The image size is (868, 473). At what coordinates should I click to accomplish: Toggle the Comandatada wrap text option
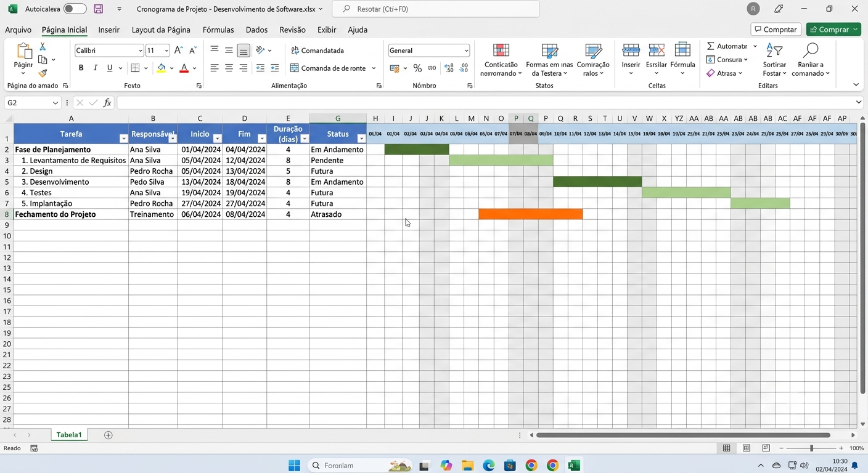tap(317, 51)
